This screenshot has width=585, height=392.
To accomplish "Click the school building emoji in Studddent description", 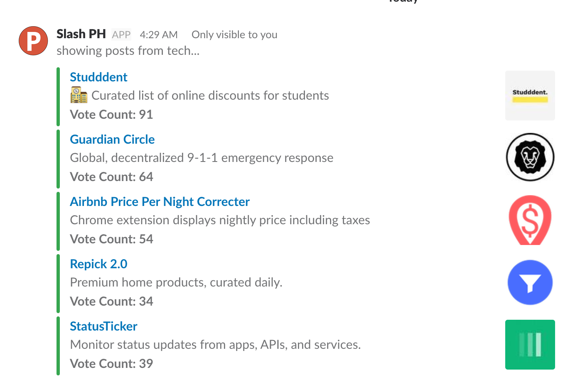I will (x=79, y=95).
